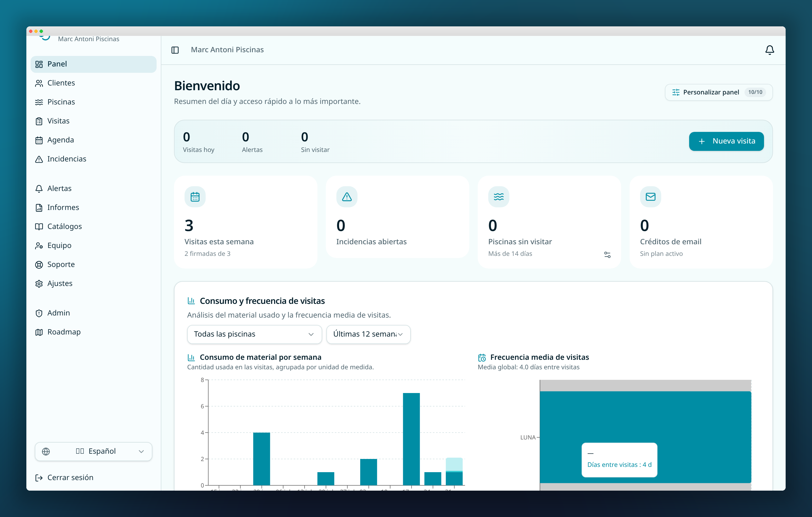Image resolution: width=812 pixels, height=517 pixels.
Task: Click 'Media global: 4.0 días entre visitas' text
Action: [528, 367]
